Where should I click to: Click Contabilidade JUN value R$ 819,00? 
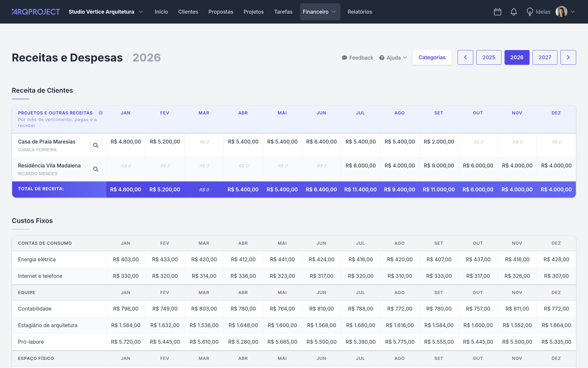click(x=321, y=309)
